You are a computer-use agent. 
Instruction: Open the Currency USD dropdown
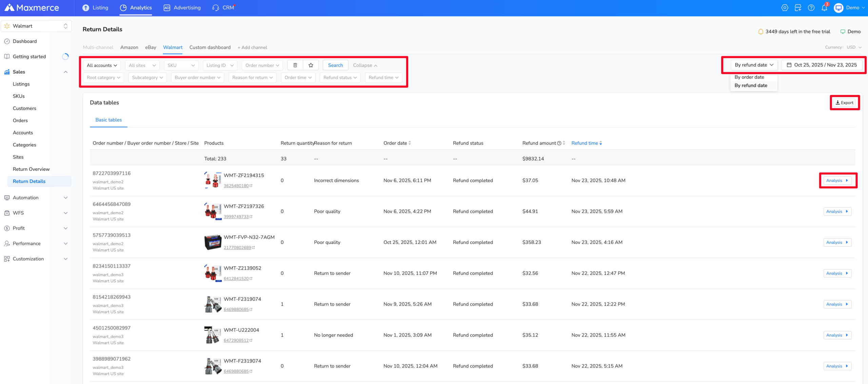click(x=853, y=47)
